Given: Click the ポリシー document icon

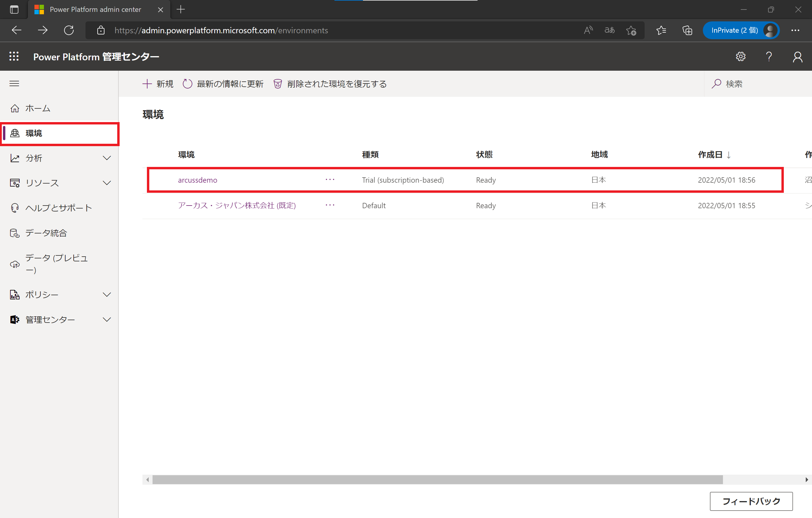Looking at the screenshot, I should coord(15,295).
